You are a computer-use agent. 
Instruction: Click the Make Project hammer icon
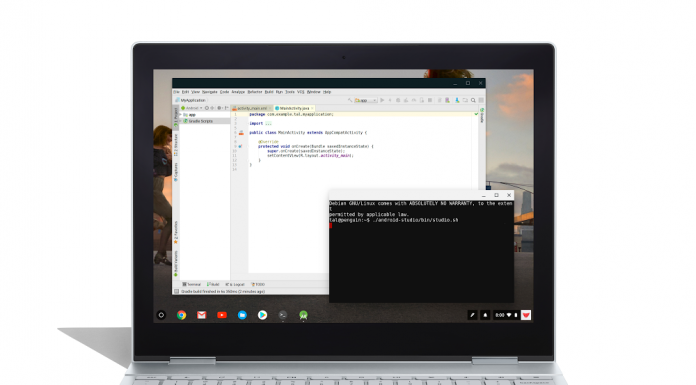tap(350, 100)
